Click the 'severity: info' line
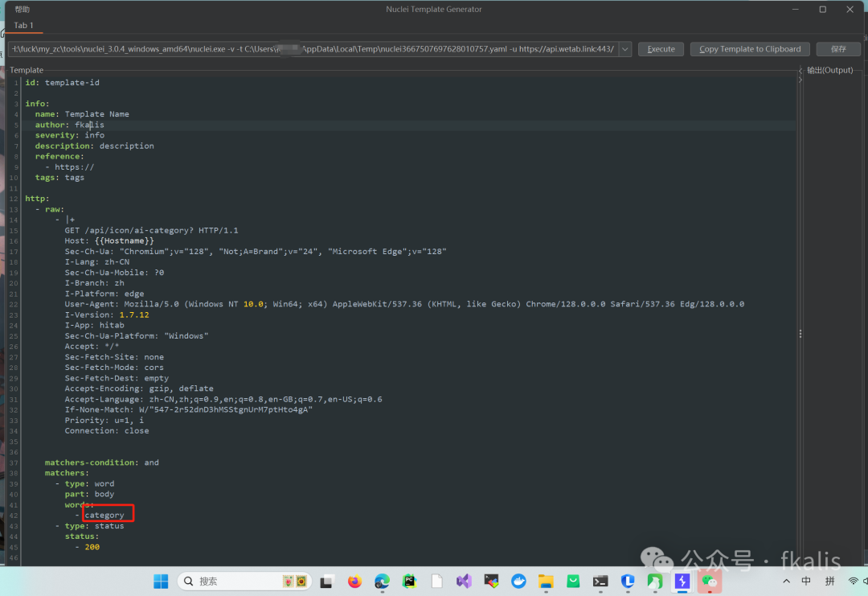 (70, 135)
